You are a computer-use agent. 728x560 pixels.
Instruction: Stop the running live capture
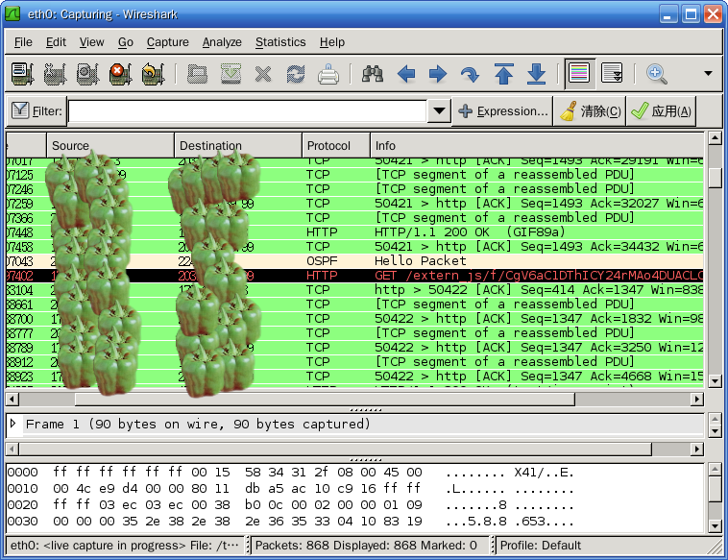coord(120,74)
